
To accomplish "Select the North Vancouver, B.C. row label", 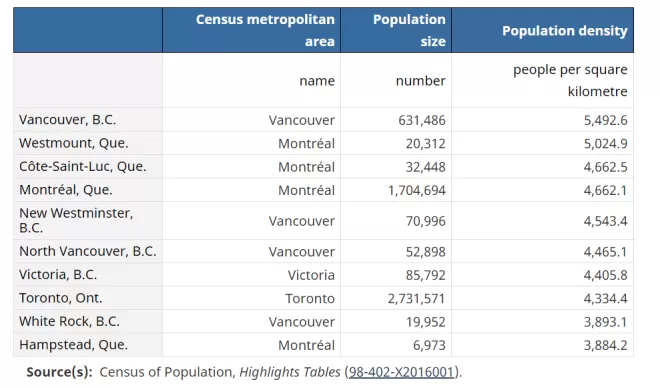I will point(88,251).
